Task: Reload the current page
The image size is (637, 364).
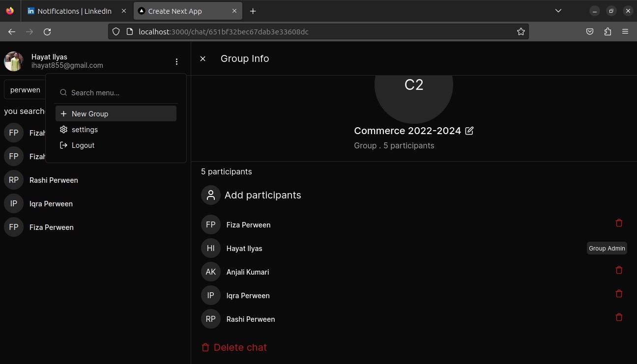Action: (x=47, y=32)
